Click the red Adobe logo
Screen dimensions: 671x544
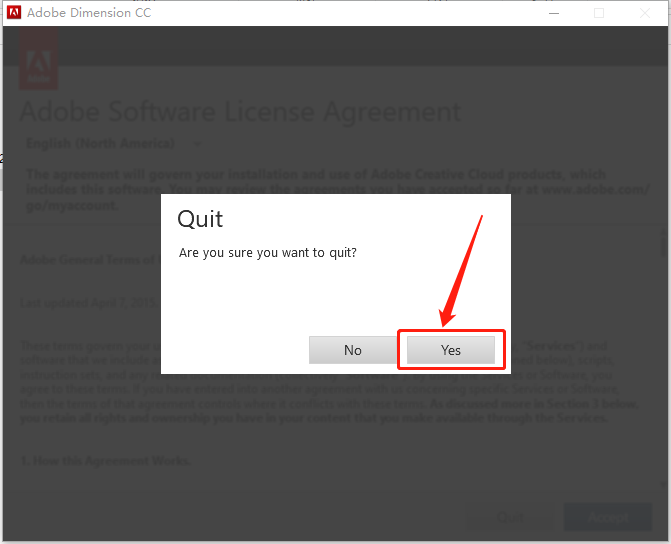[39, 59]
